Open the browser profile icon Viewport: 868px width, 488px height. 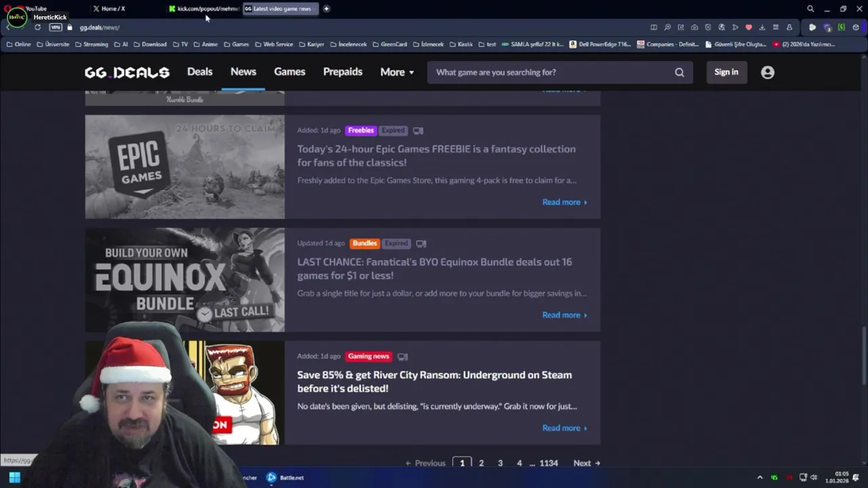click(789, 27)
